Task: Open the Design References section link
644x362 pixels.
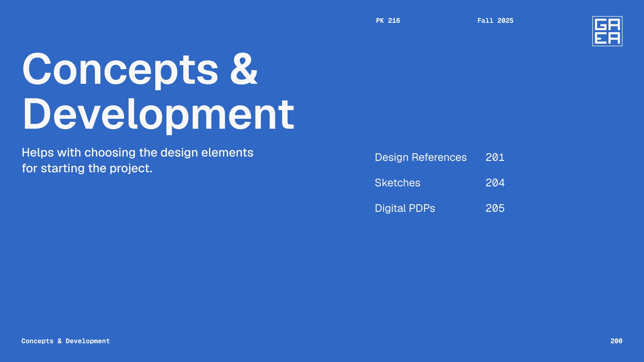Action: [x=420, y=157]
